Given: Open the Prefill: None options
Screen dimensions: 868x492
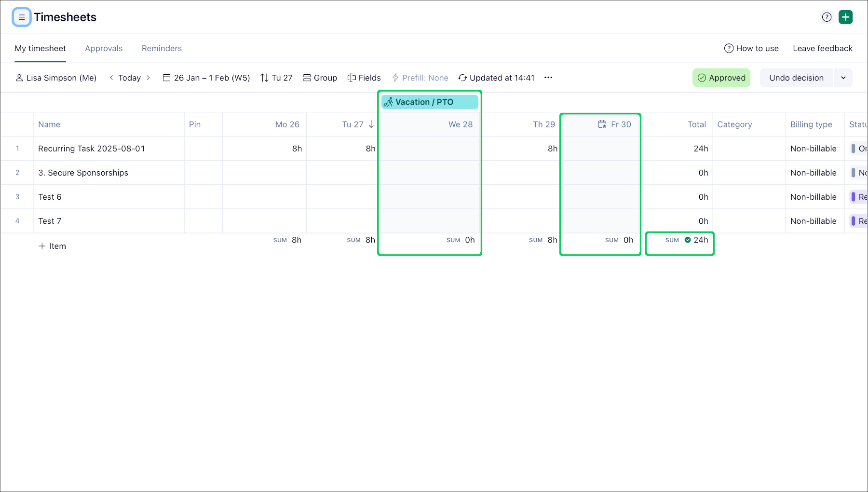Looking at the screenshot, I should coord(420,78).
